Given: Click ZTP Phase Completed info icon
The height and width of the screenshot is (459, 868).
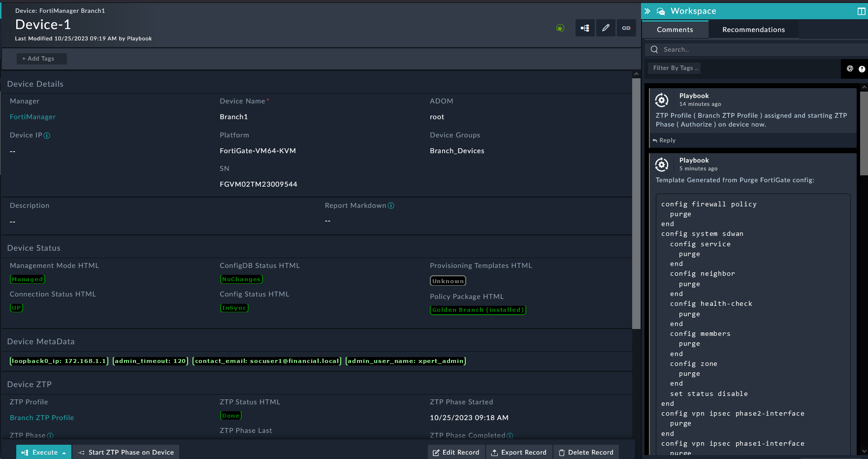Looking at the screenshot, I should coord(510,435).
